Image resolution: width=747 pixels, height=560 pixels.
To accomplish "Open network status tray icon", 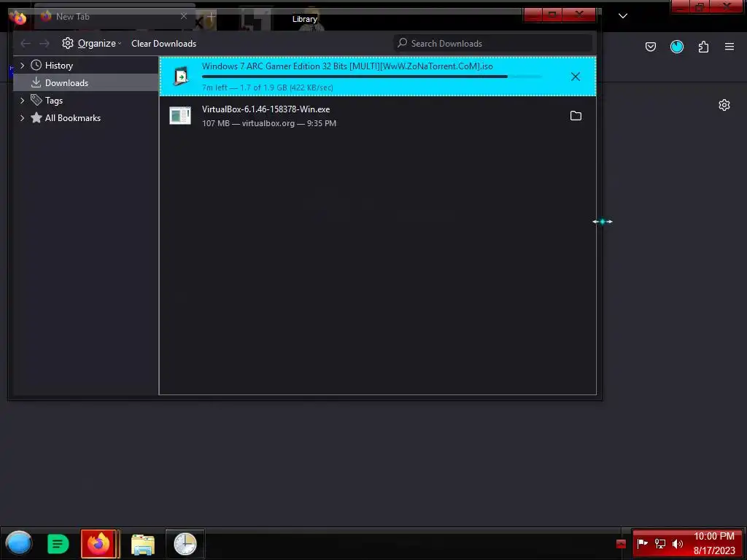I will [x=659, y=543].
